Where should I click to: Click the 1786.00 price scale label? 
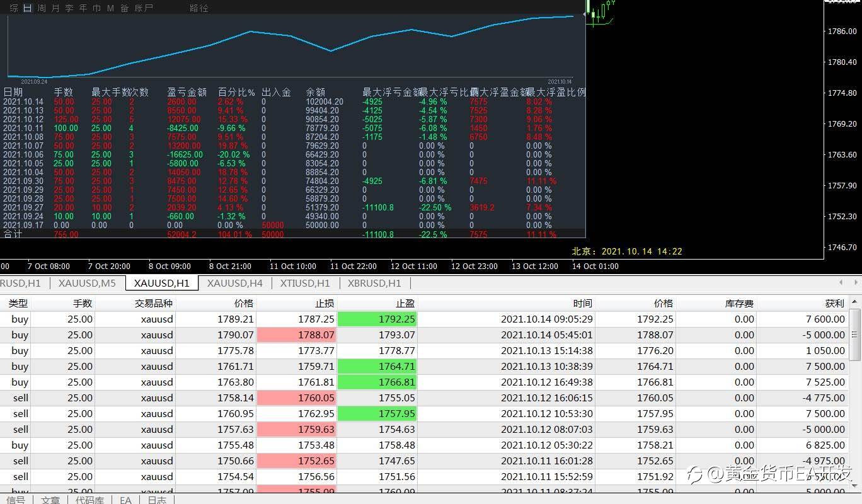pos(842,31)
